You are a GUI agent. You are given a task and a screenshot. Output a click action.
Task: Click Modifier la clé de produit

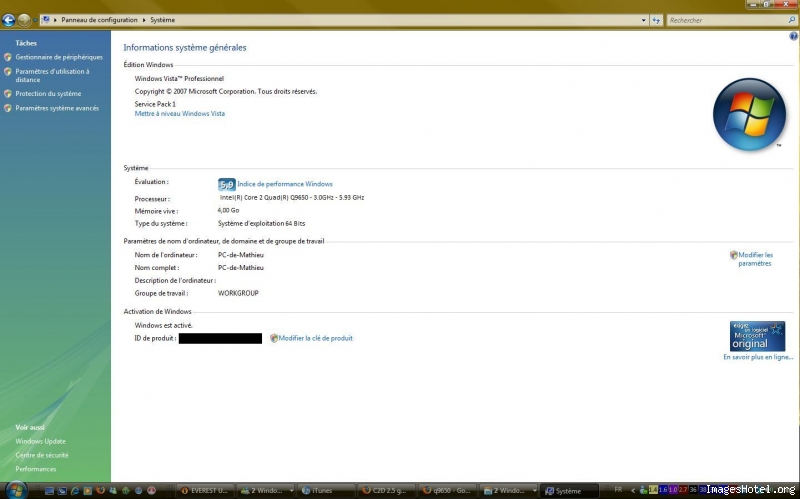pos(315,338)
